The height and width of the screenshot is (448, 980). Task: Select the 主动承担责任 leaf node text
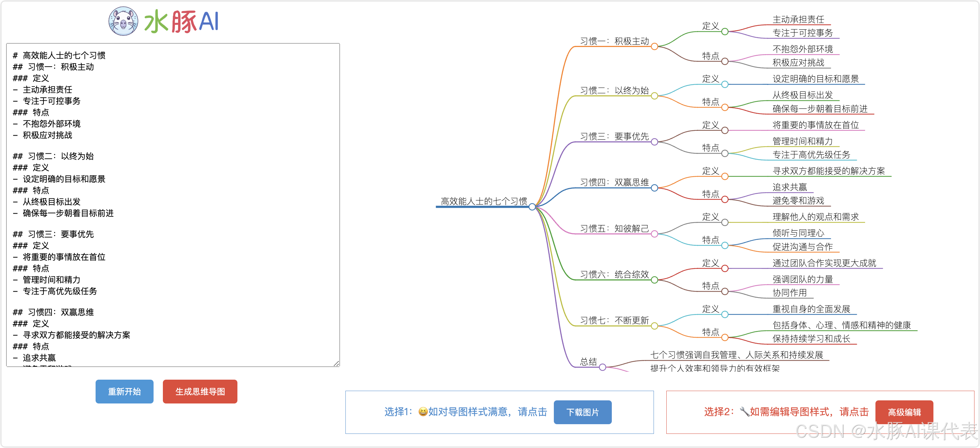798,19
